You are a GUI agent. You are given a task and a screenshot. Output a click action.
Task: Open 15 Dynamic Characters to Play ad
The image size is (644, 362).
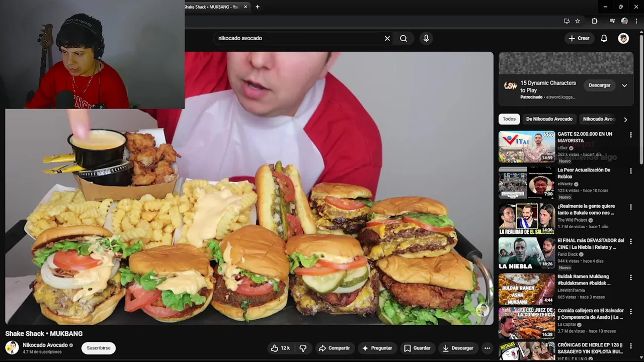click(548, 86)
